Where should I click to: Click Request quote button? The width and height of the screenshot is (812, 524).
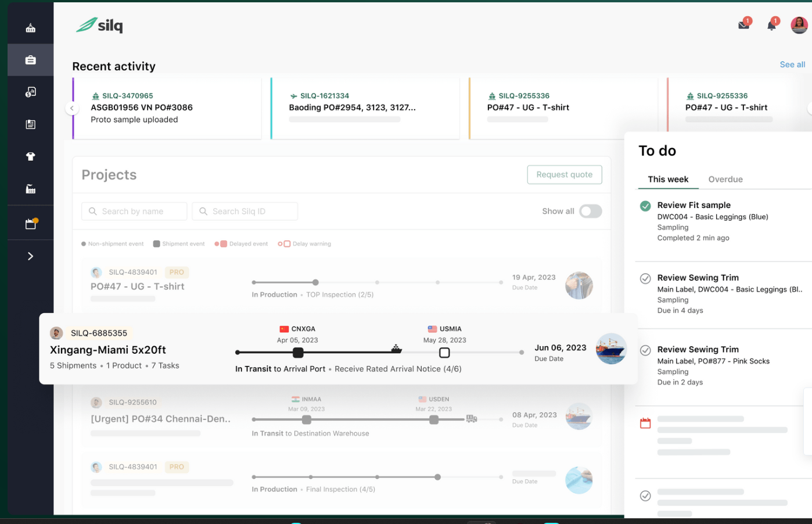pyautogui.click(x=565, y=174)
